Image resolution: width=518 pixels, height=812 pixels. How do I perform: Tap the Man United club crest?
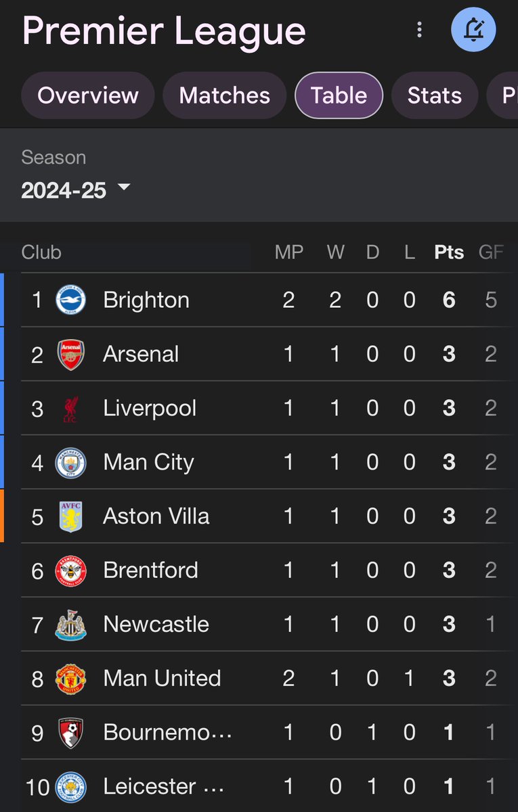70,679
